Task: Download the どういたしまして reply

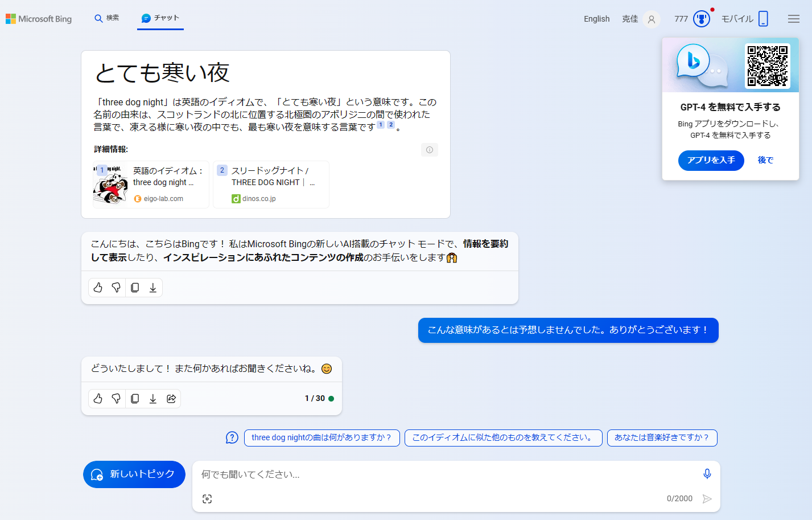Action: [x=153, y=399]
